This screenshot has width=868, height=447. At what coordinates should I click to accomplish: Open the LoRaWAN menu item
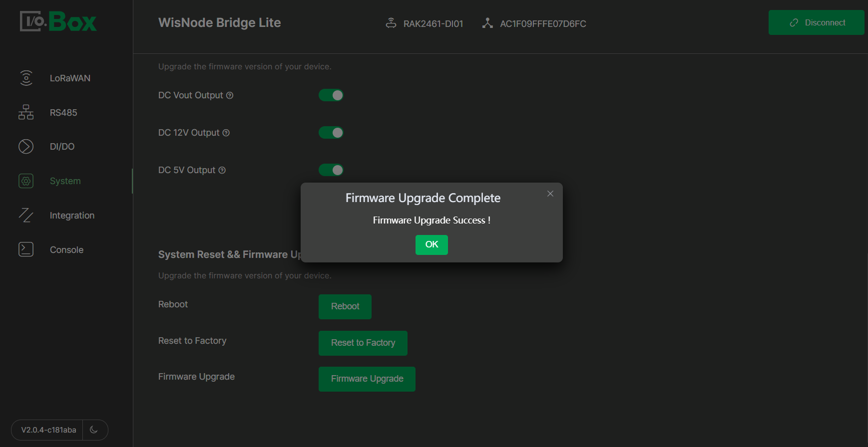pyautogui.click(x=70, y=78)
